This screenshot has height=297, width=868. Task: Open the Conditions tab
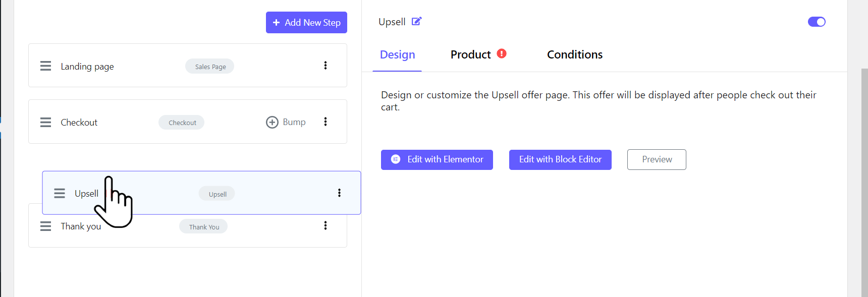575,54
